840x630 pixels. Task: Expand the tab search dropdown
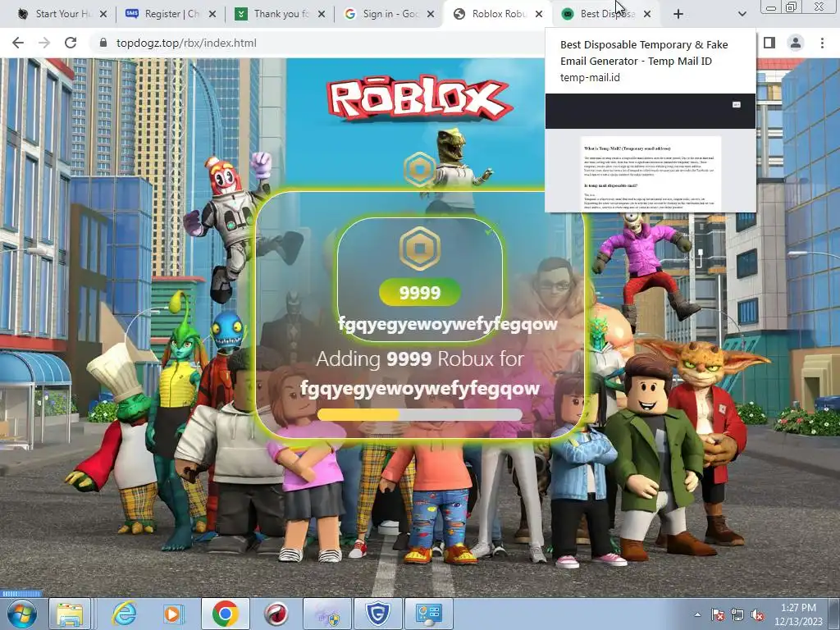[x=742, y=14]
